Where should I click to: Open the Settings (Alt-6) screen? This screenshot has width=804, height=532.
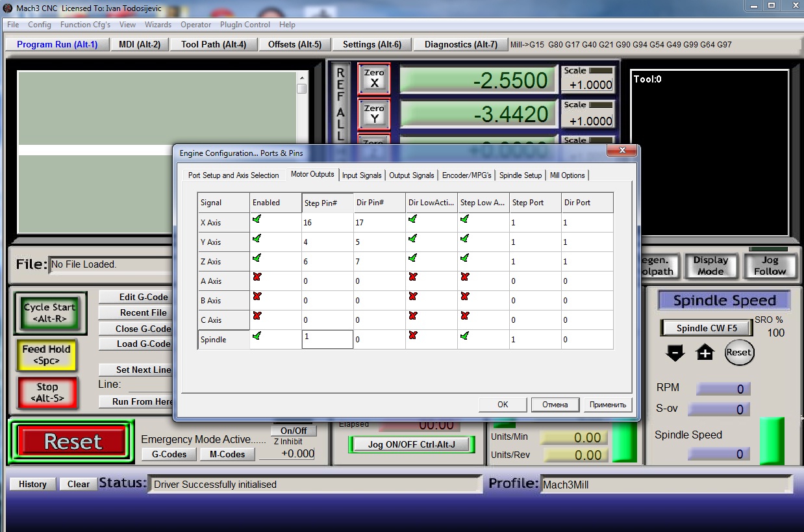click(372, 44)
